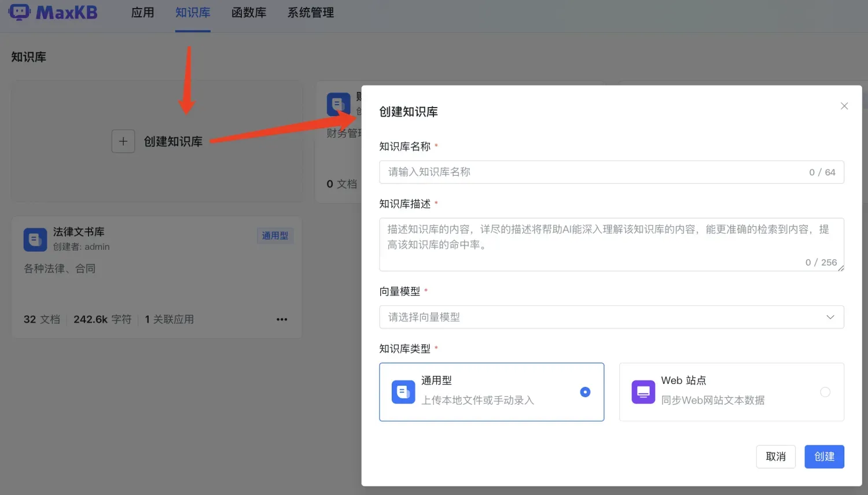
Task: Switch to the 应用 tab
Action: click(142, 13)
